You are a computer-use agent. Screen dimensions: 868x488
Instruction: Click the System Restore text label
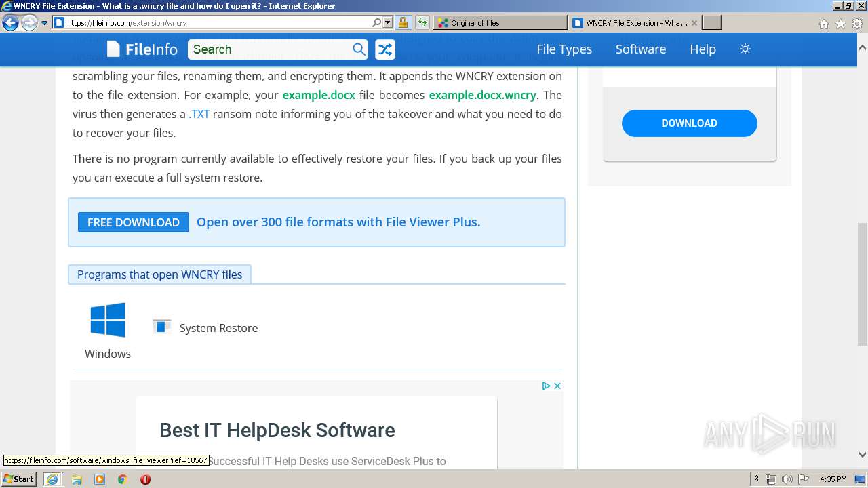[218, 328]
